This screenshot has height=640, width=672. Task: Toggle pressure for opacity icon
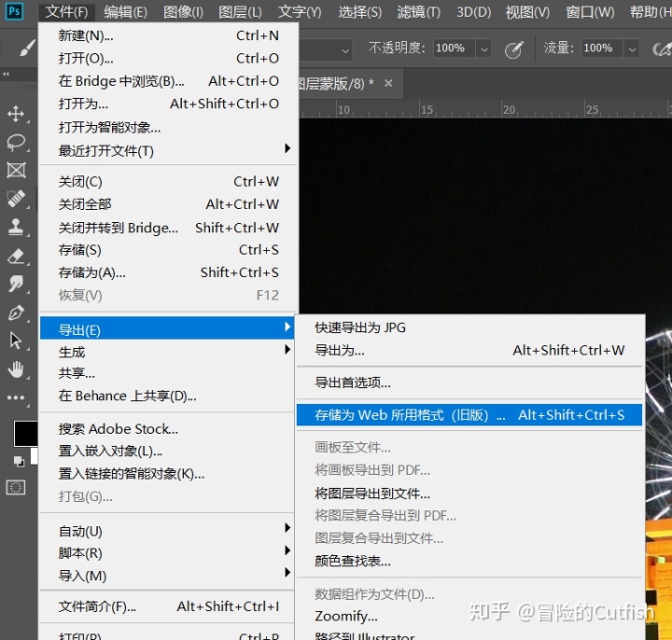pos(514,49)
